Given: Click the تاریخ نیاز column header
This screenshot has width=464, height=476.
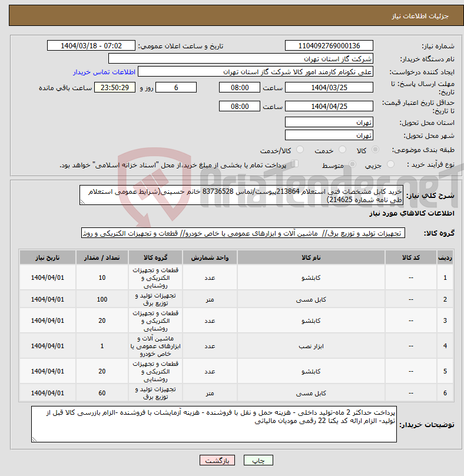Looking at the screenshot, I should [48, 257].
